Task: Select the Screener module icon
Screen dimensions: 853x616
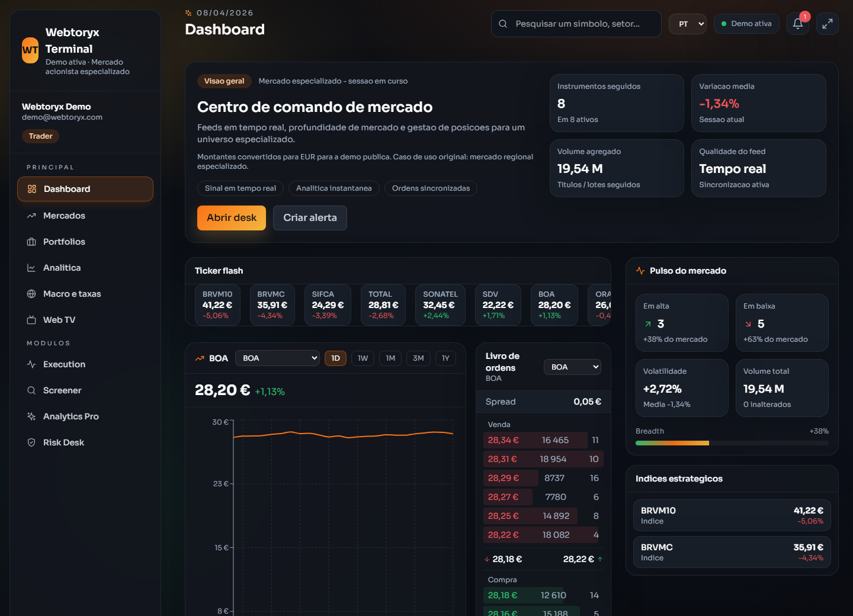Action: click(x=31, y=390)
